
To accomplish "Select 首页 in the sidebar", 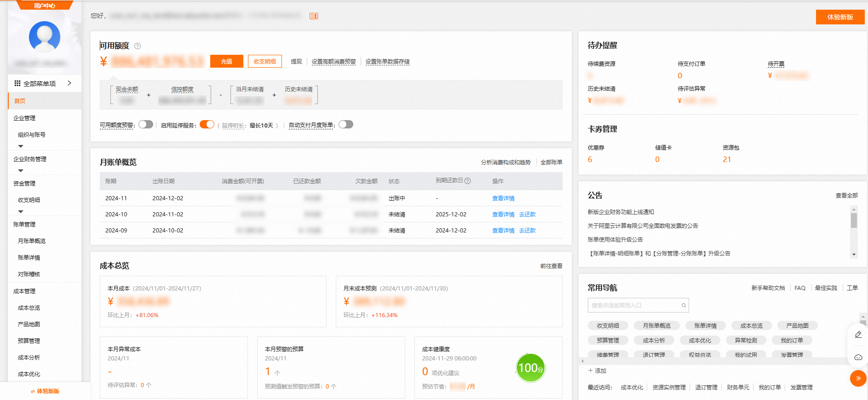I will (45, 101).
